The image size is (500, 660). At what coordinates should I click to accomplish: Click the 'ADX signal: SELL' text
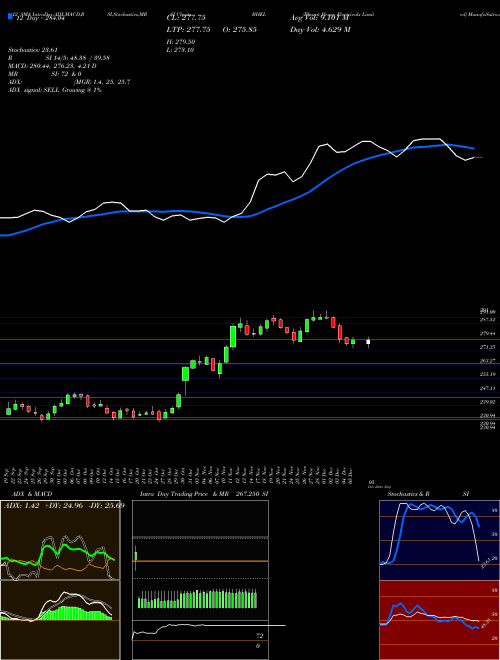[34, 90]
